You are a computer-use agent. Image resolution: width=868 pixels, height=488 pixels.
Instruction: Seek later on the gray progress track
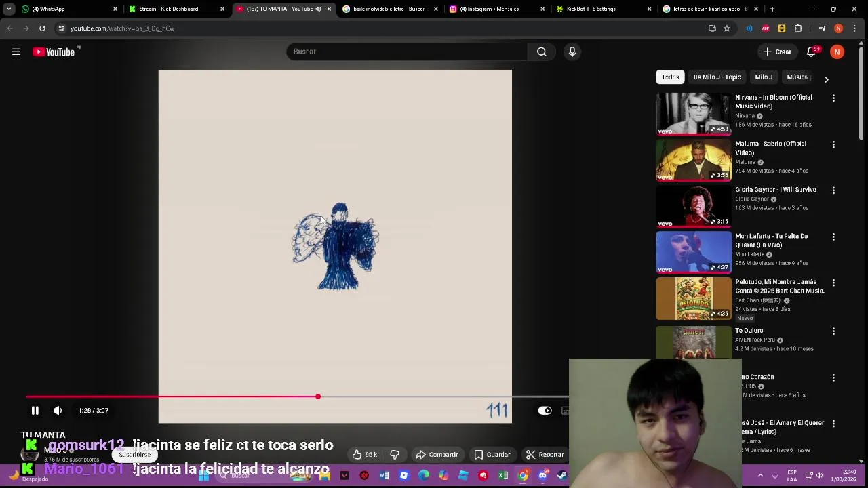point(444,396)
